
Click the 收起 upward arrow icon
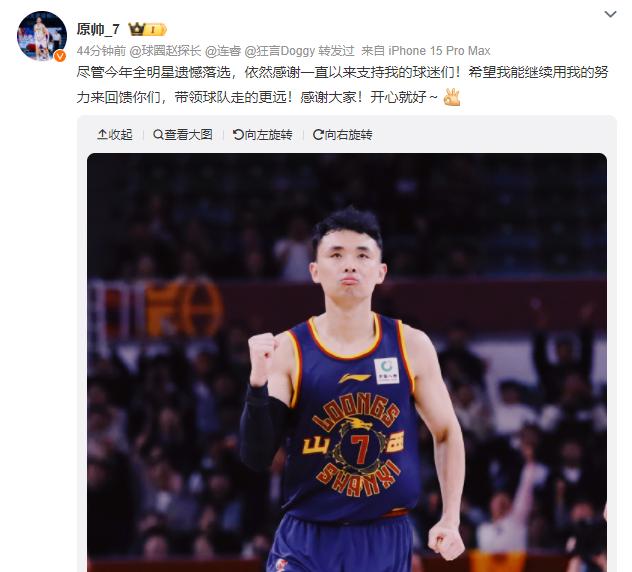102,135
